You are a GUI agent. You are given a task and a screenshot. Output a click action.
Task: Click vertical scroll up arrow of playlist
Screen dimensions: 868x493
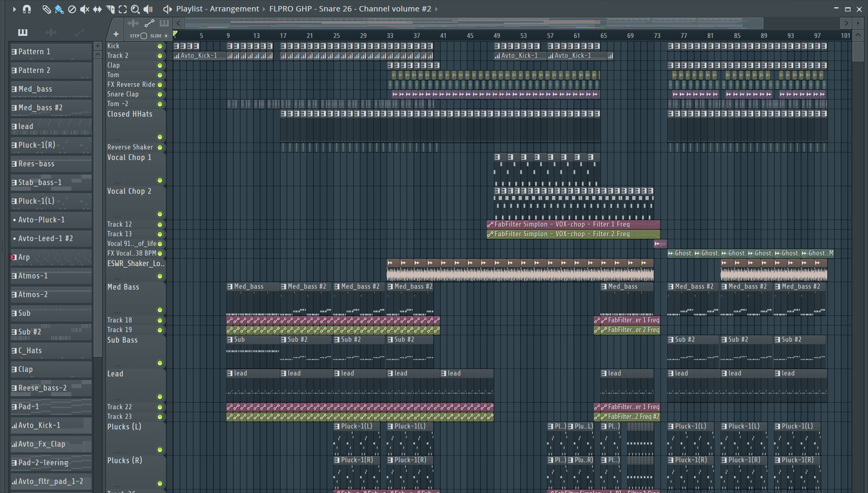click(x=858, y=35)
